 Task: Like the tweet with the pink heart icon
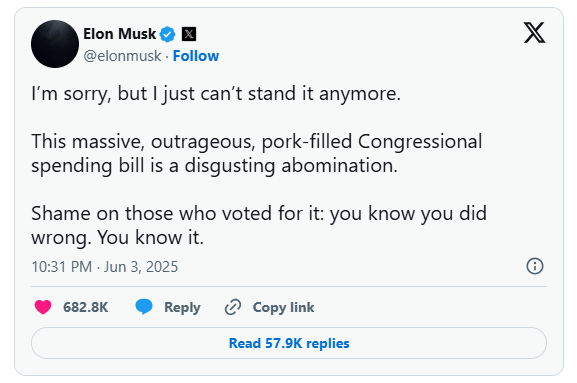click(x=43, y=307)
